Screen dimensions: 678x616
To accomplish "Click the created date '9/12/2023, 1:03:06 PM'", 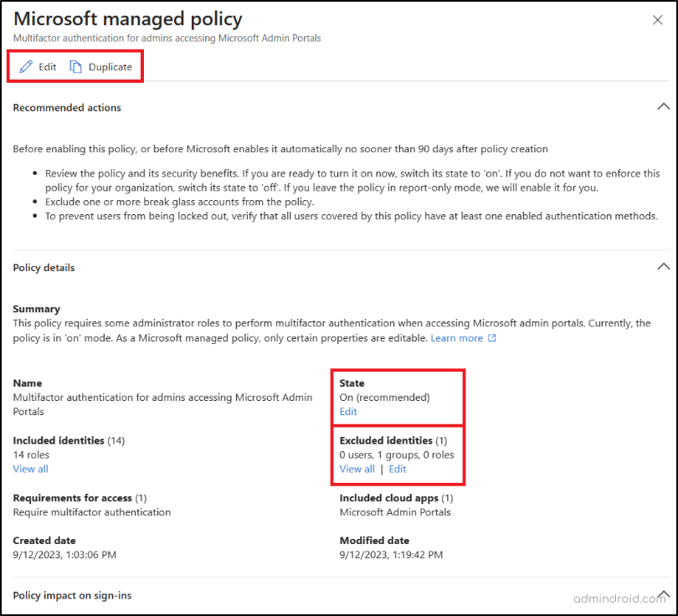I will pos(64,555).
